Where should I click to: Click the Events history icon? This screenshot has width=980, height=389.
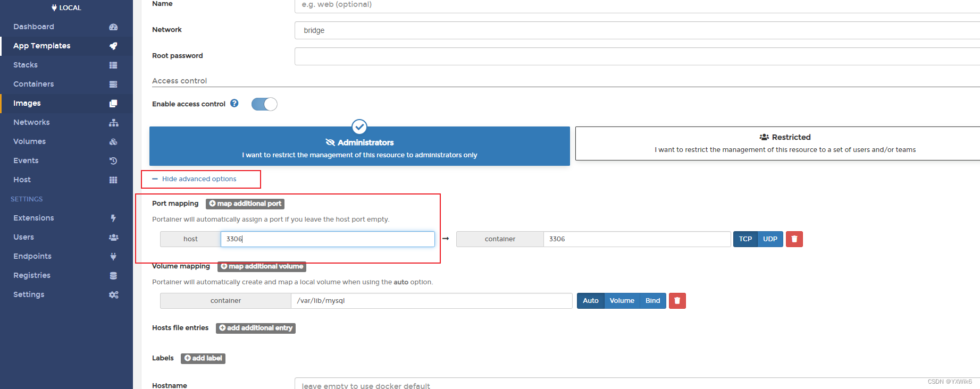click(x=113, y=161)
